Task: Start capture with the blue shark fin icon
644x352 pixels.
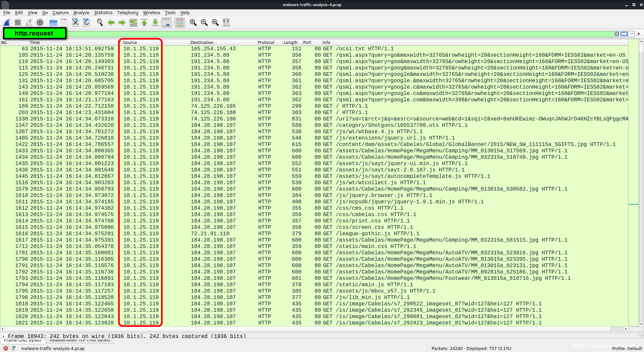Action: 7,22
